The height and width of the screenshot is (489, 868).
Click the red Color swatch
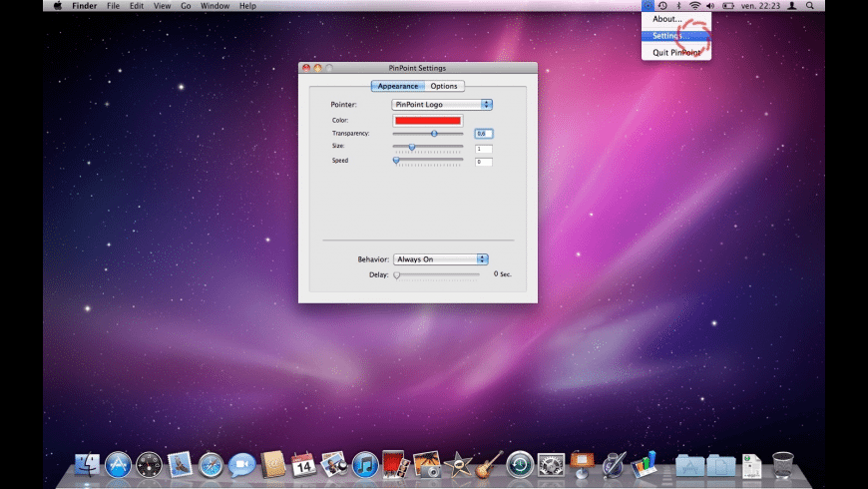point(427,120)
